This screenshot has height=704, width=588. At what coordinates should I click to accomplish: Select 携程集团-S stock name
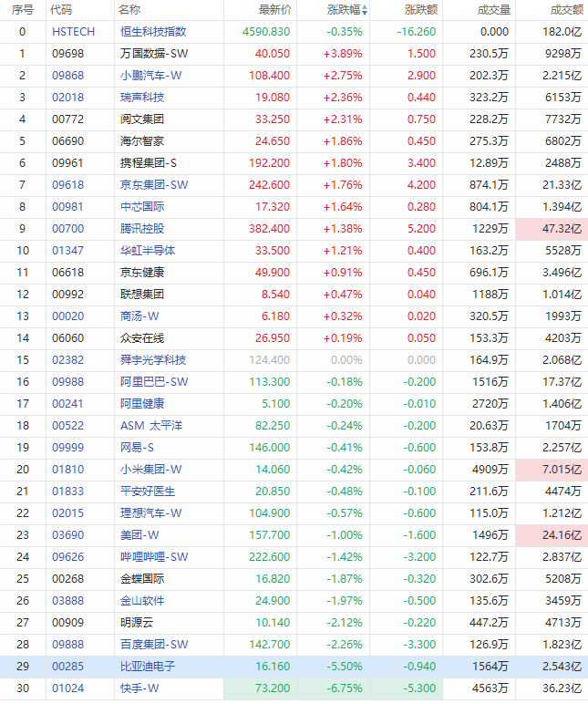[x=148, y=163]
